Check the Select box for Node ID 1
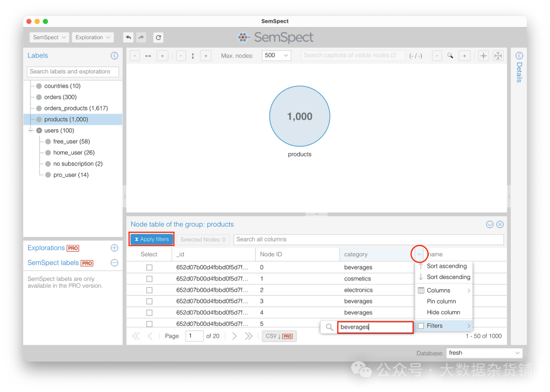Image resolution: width=550 pixels, height=392 pixels. 149,279
